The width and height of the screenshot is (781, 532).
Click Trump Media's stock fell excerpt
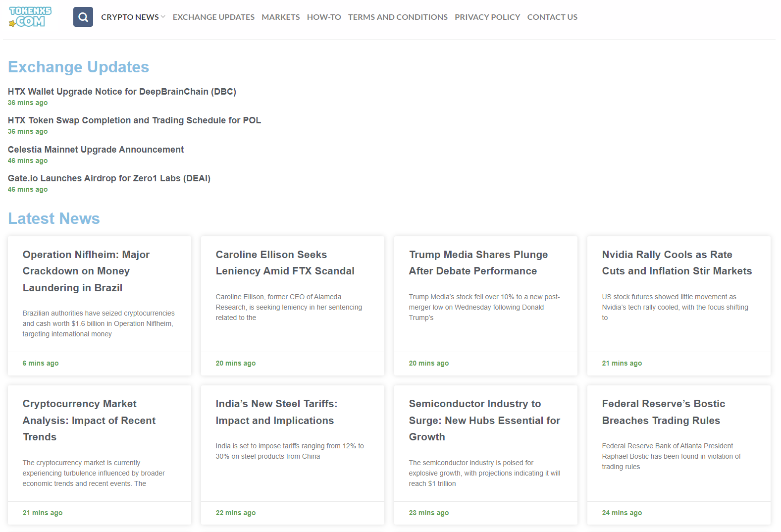tap(484, 307)
